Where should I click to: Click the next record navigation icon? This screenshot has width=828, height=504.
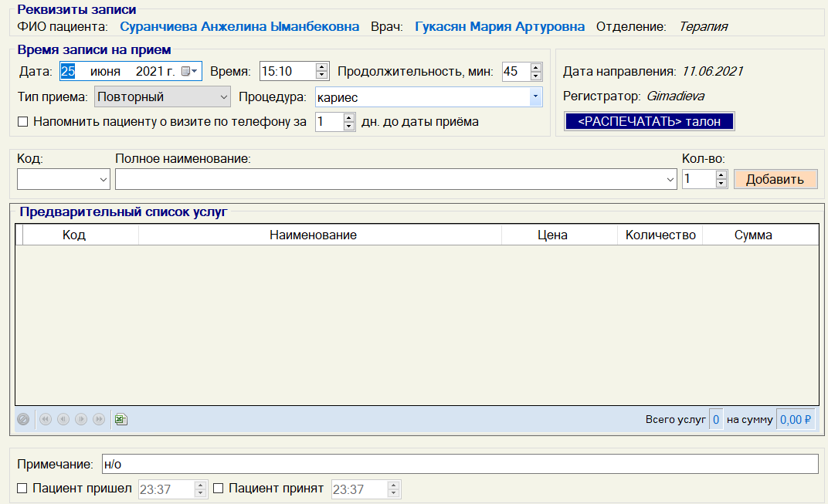pos(81,419)
